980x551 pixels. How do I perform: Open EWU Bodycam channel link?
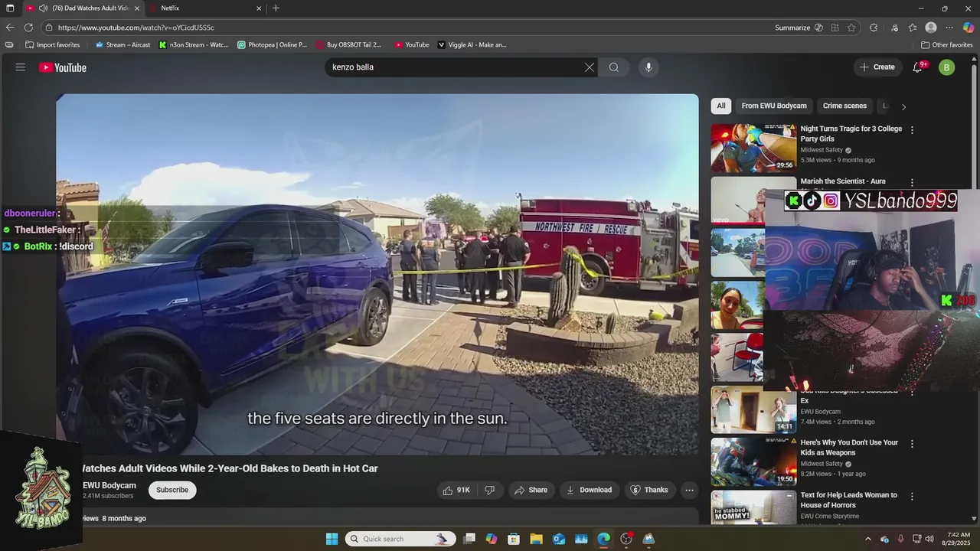(109, 485)
